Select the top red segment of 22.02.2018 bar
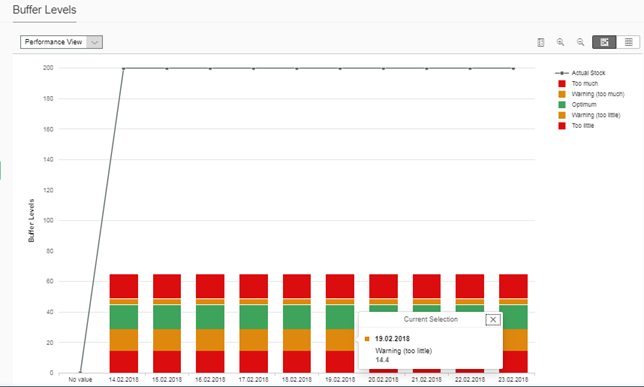 [x=470, y=286]
